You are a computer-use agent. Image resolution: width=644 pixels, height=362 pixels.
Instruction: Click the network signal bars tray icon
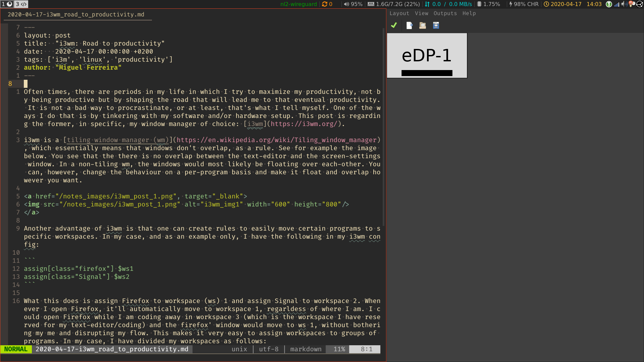click(616, 4)
